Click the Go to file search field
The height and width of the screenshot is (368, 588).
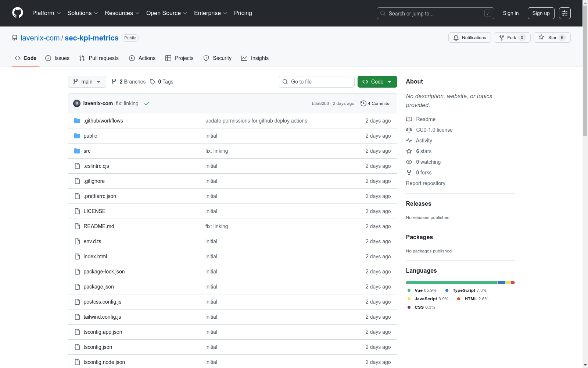pos(317,82)
